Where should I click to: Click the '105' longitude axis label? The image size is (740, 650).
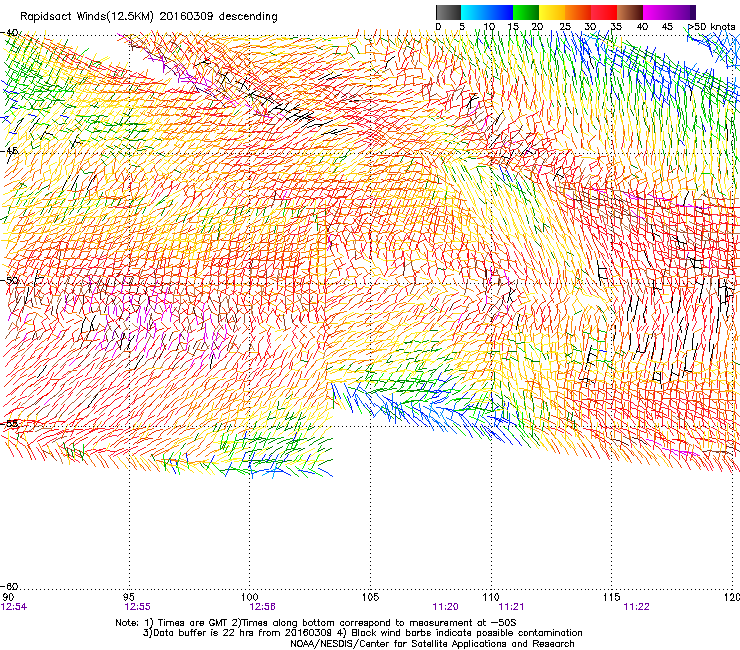pyautogui.click(x=370, y=598)
